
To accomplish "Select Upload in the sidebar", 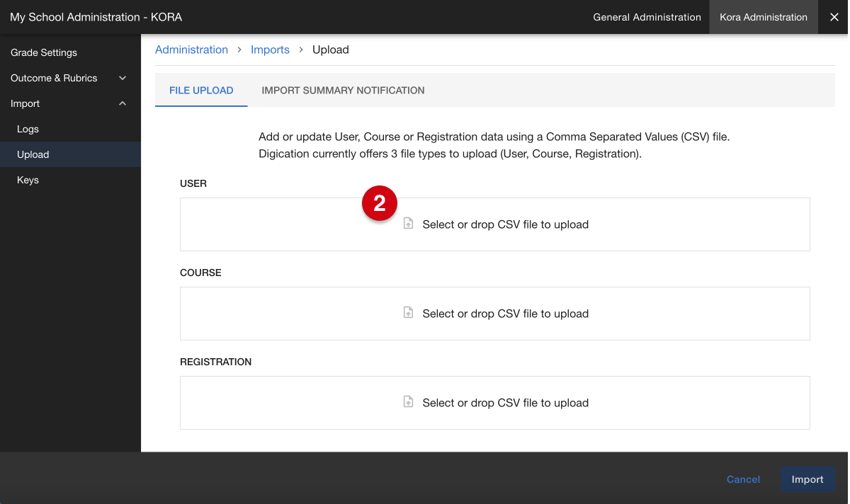I will [x=33, y=154].
